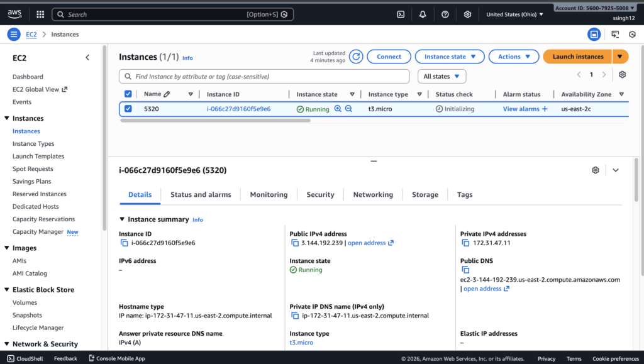
Task: Open CloudShell from the top navigation bar
Action: tap(401, 14)
